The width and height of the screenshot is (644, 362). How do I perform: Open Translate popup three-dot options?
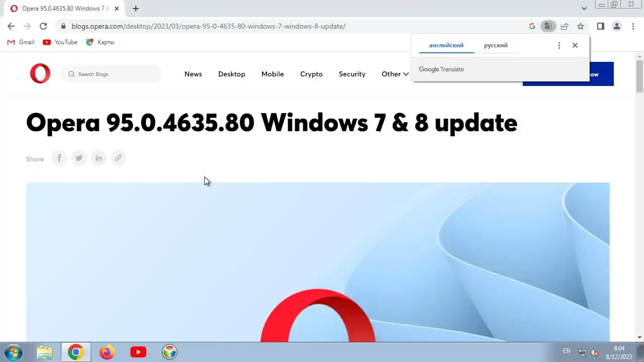559,45
